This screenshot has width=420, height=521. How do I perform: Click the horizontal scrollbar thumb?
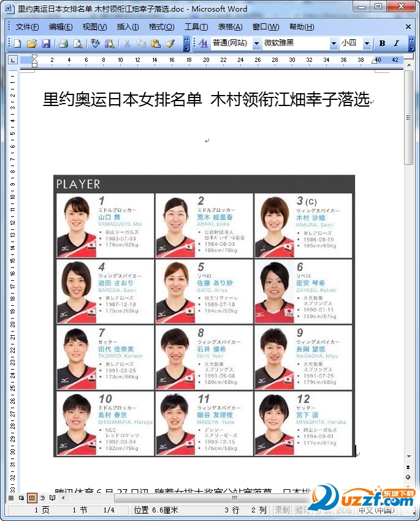(234, 498)
